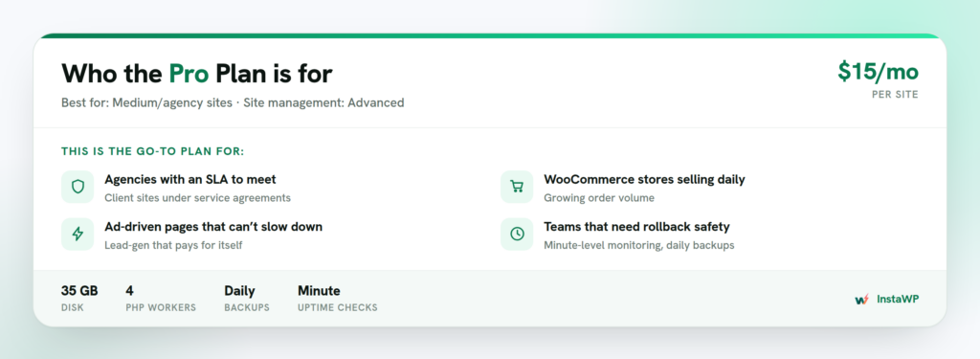Screen dimensions: 980x359
Task: Click the 4 PHP workers value
Action: click(129, 291)
